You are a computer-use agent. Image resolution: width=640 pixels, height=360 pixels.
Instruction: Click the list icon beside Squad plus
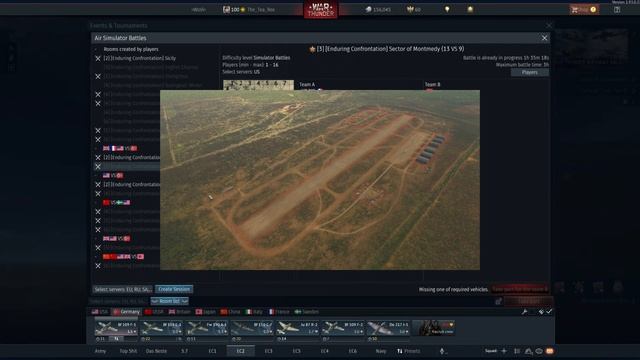point(517,351)
